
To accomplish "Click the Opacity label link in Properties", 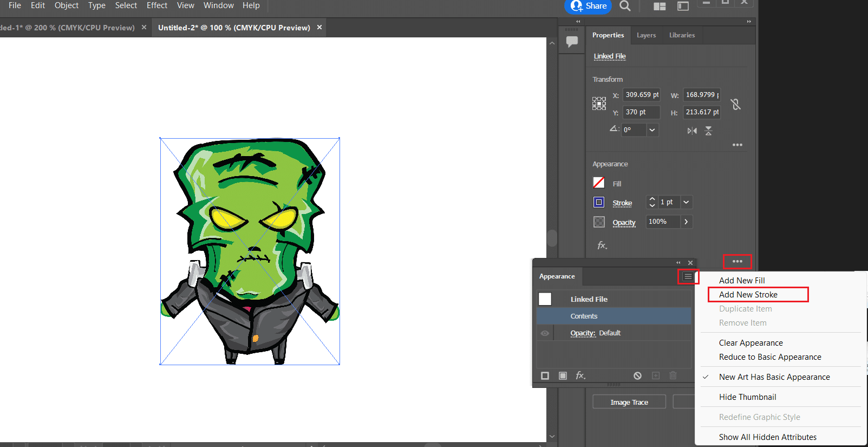I will click(624, 223).
